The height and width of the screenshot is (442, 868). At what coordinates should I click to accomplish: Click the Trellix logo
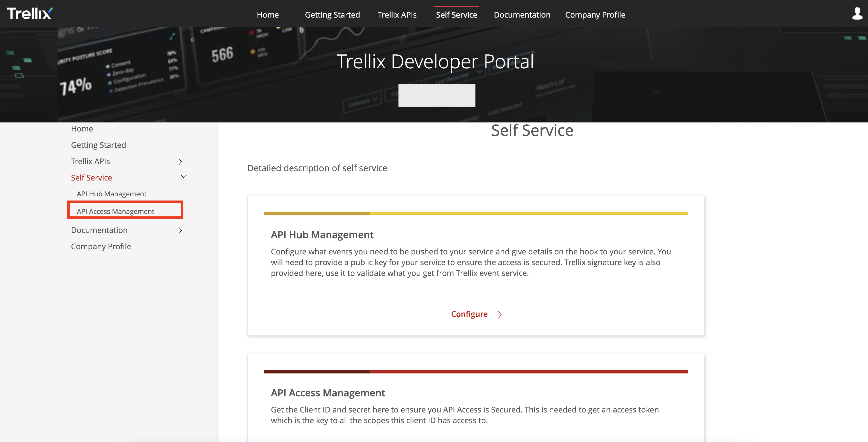coord(30,13)
